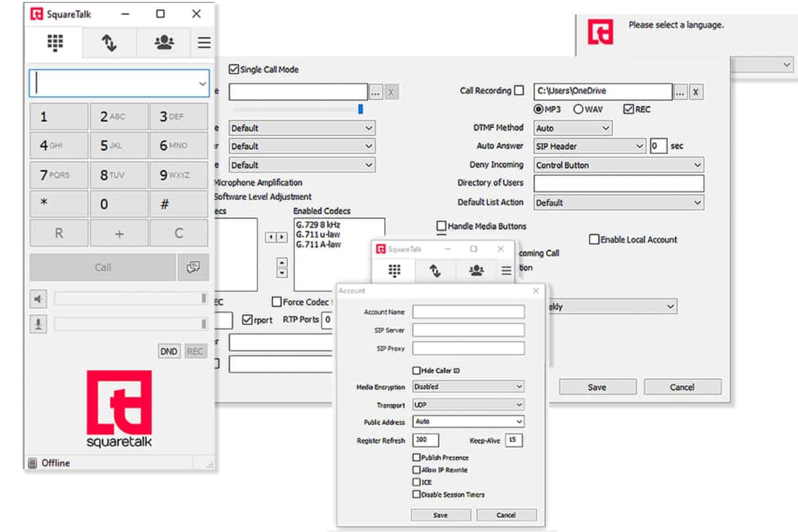Open the Default List Action dropdown

tap(618, 203)
